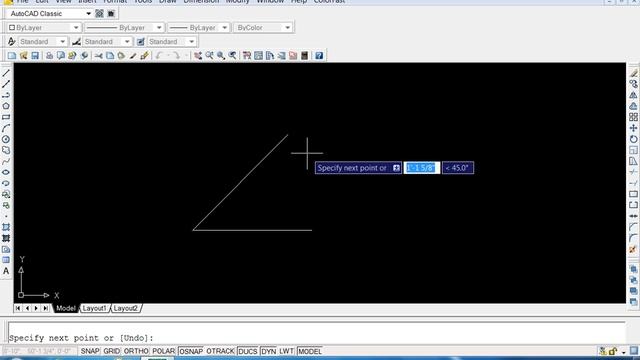
Task: Toggle POLAR tracking
Action: click(164, 351)
